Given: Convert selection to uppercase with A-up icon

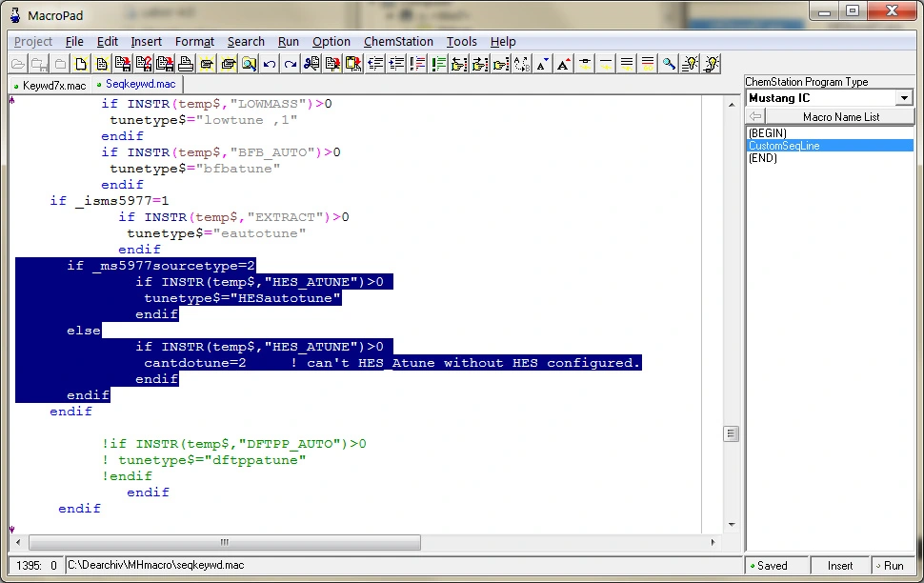Looking at the screenshot, I should pos(564,64).
